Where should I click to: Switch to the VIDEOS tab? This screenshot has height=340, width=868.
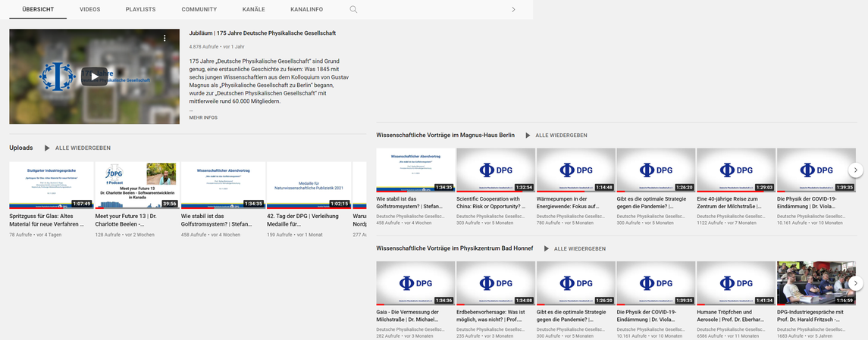point(89,10)
